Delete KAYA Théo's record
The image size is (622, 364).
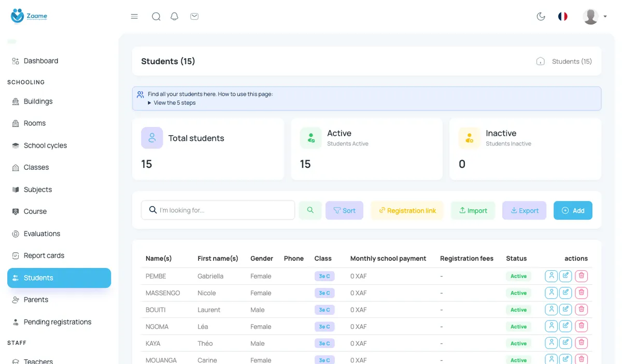pyautogui.click(x=582, y=343)
